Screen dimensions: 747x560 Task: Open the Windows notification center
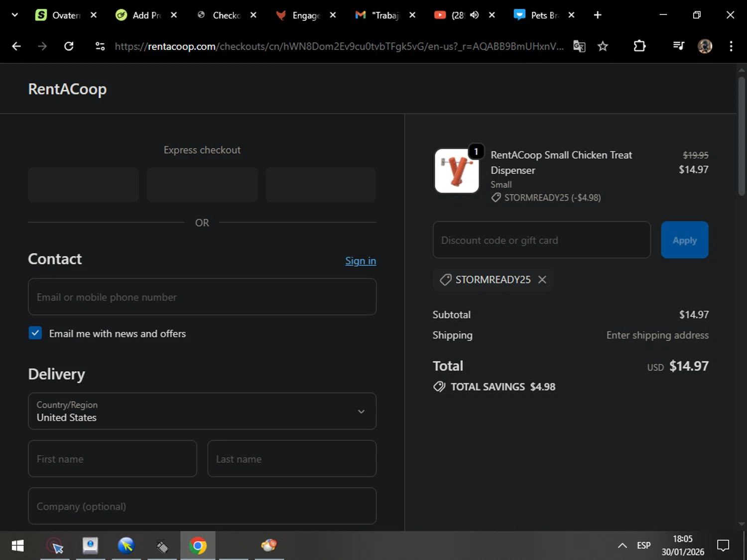723,546
